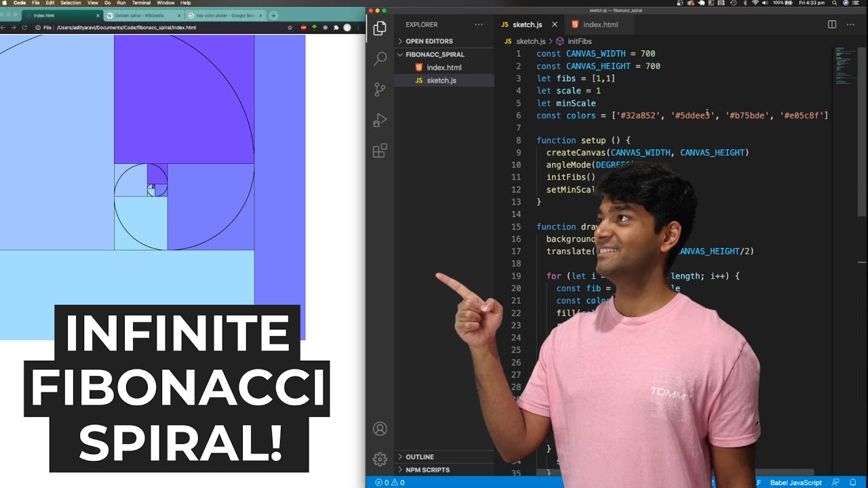Open the Explorer view in the activity bar
This screenshot has height=488, width=868.
point(380,28)
